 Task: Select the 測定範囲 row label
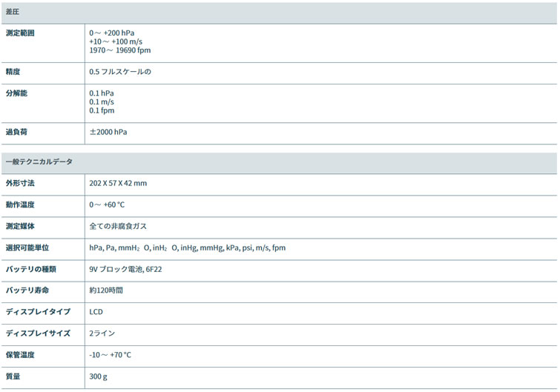[x=20, y=33]
